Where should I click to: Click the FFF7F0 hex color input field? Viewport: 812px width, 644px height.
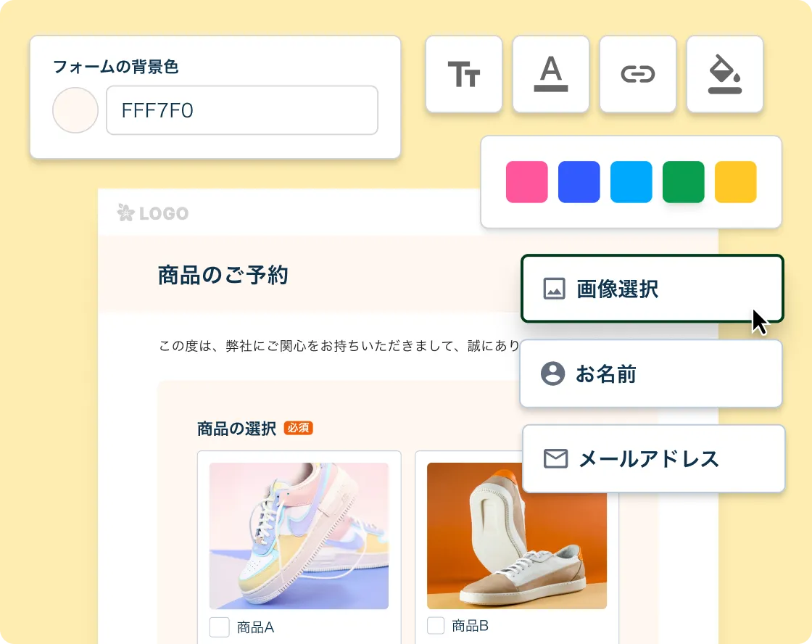click(242, 110)
